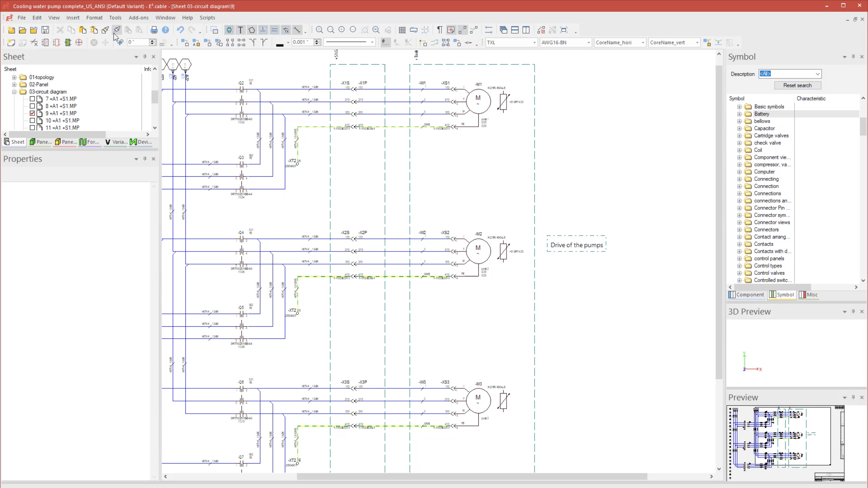This screenshot has width=868, height=488.
Task: Select the polygon shape tool
Action: (x=252, y=30)
